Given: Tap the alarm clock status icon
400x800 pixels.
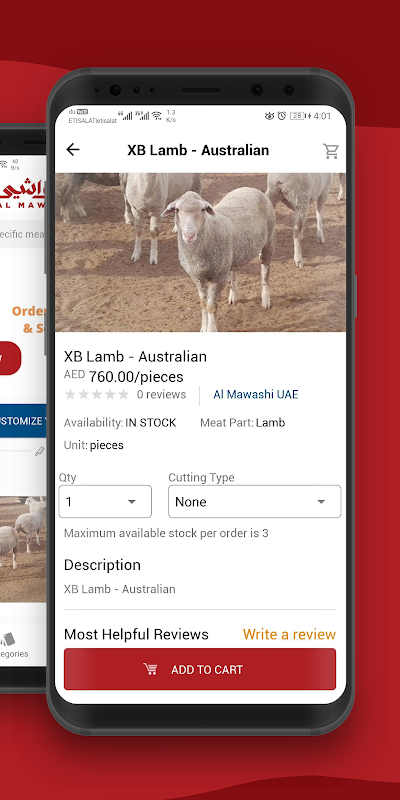Looking at the screenshot, I should (282, 116).
